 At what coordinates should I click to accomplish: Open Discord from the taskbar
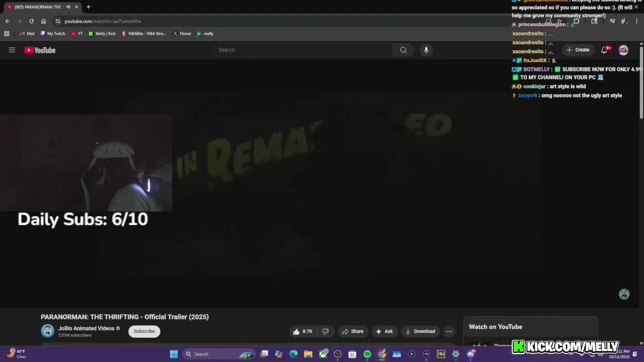click(x=471, y=354)
